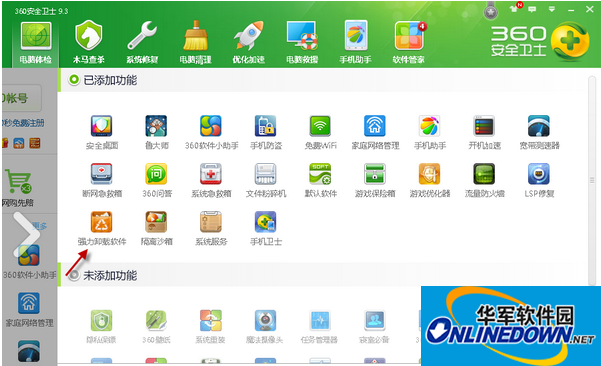Open 手机助手 in top toolbar
The height and width of the screenshot is (366, 601).
[355, 42]
